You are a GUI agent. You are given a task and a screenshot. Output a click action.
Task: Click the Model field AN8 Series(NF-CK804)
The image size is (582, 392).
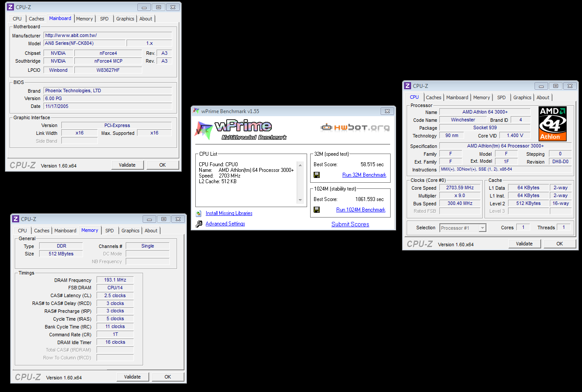pyautogui.click(x=85, y=43)
